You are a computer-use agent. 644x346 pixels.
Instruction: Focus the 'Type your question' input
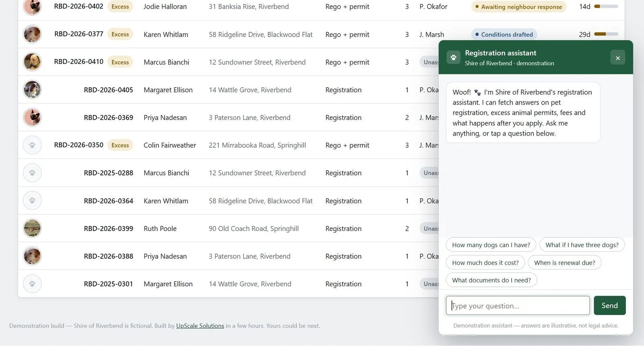click(x=518, y=305)
